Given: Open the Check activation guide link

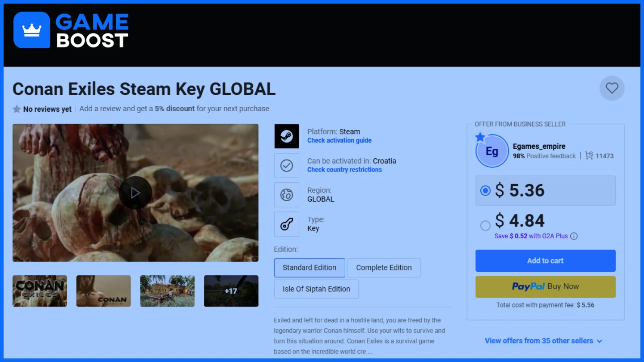Looking at the screenshot, I should click(339, 140).
